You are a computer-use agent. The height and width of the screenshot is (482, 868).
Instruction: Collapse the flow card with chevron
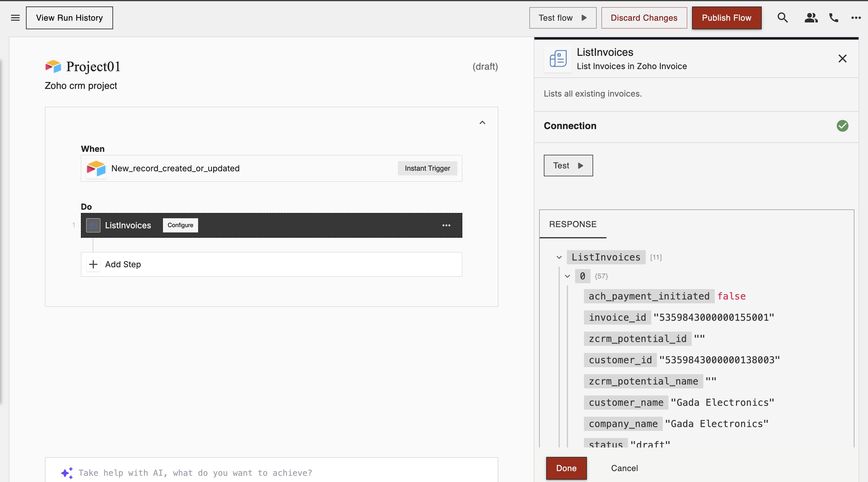coord(482,122)
